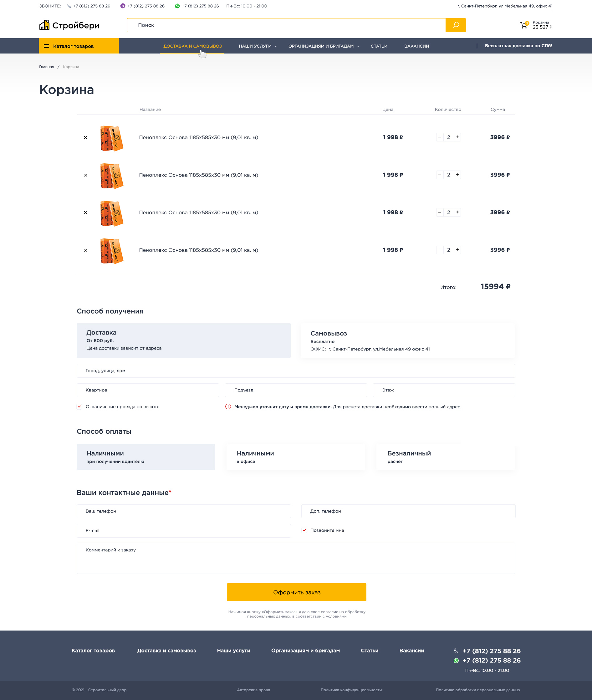Open footer link Вакансии

click(411, 651)
